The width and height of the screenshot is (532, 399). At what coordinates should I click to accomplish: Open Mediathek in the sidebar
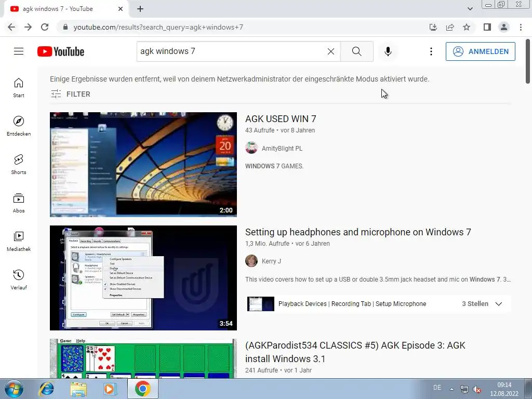pos(19,241)
